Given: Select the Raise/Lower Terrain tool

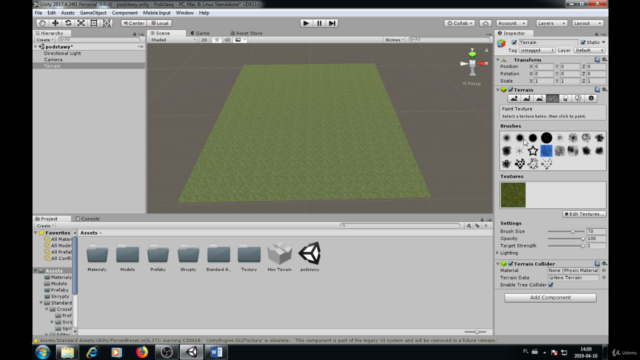Looking at the screenshot, I should (514, 98).
